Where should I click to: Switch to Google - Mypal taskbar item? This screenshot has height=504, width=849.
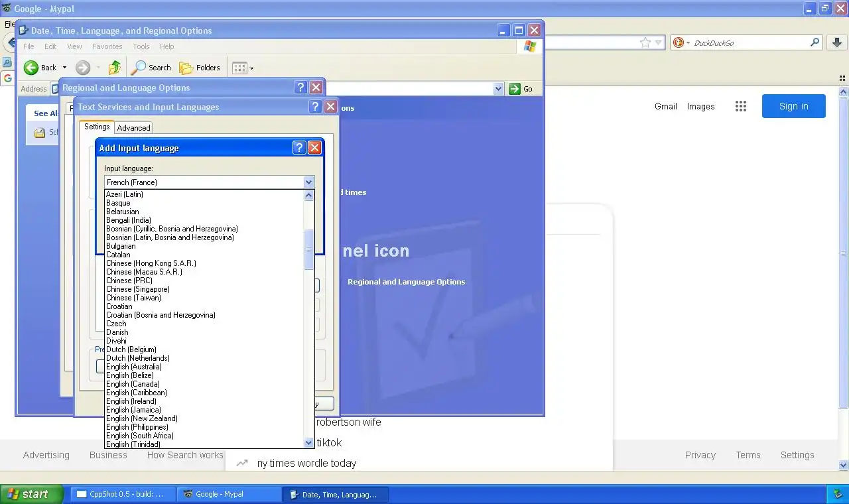pos(229,494)
